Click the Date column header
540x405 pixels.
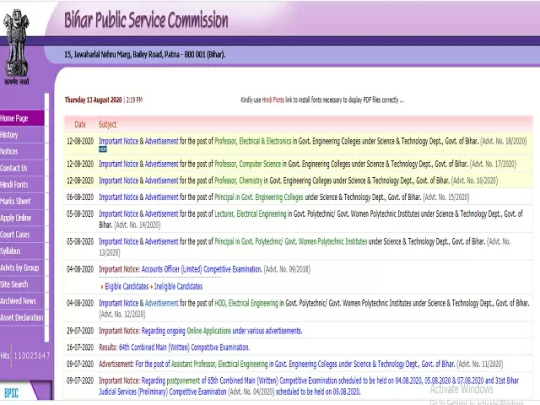[80, 124]
